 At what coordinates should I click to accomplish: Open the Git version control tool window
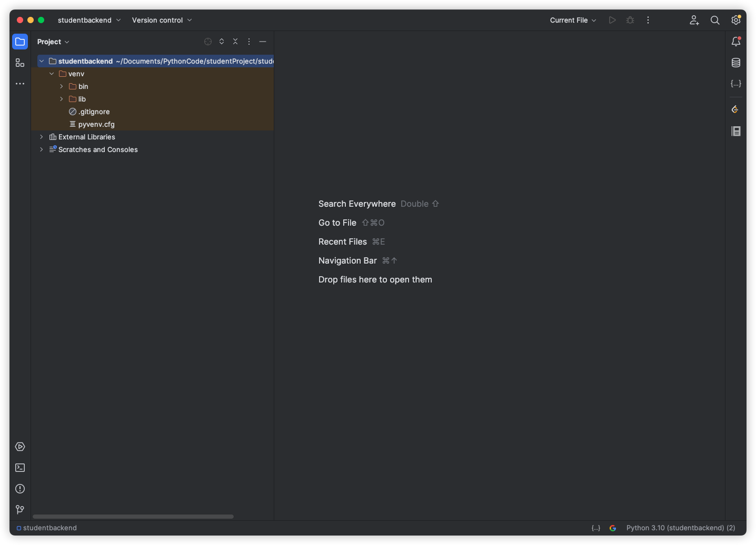[x=20, y=509]
